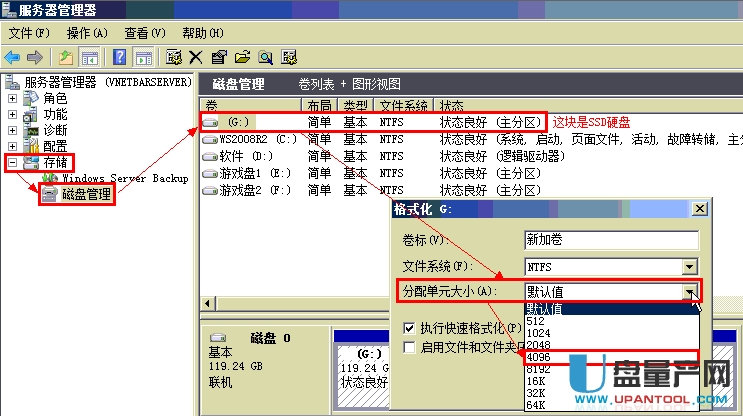Click the Forward arrow toolbar icon
743x416 pixels.
[x=35, y=58]
